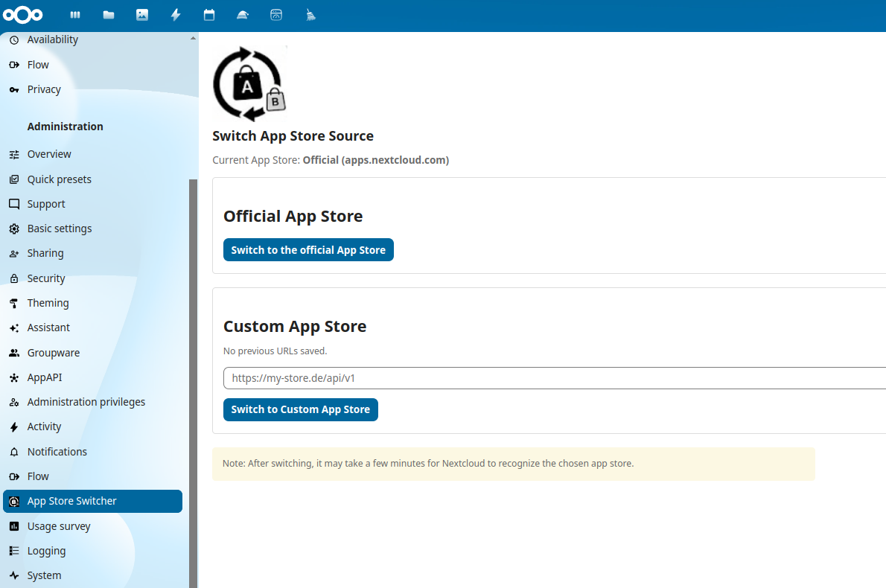
Task: Select App Store Switcher entry
Action: tap(92, 501)
